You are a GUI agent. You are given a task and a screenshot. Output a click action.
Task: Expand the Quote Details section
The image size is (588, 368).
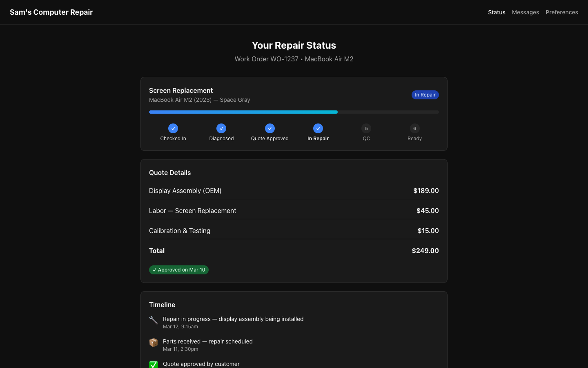(x=170, y=173)
